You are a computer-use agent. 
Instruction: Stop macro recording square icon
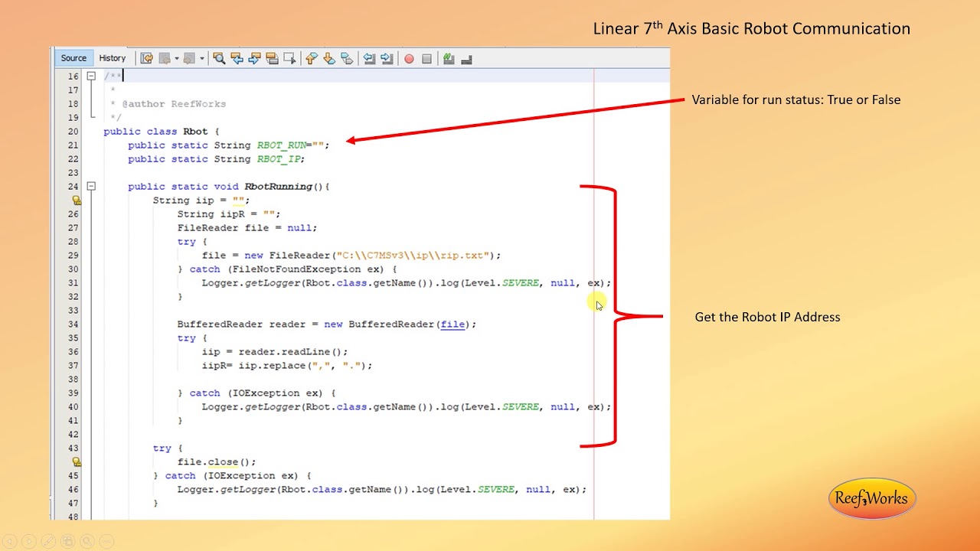[426, 58]
